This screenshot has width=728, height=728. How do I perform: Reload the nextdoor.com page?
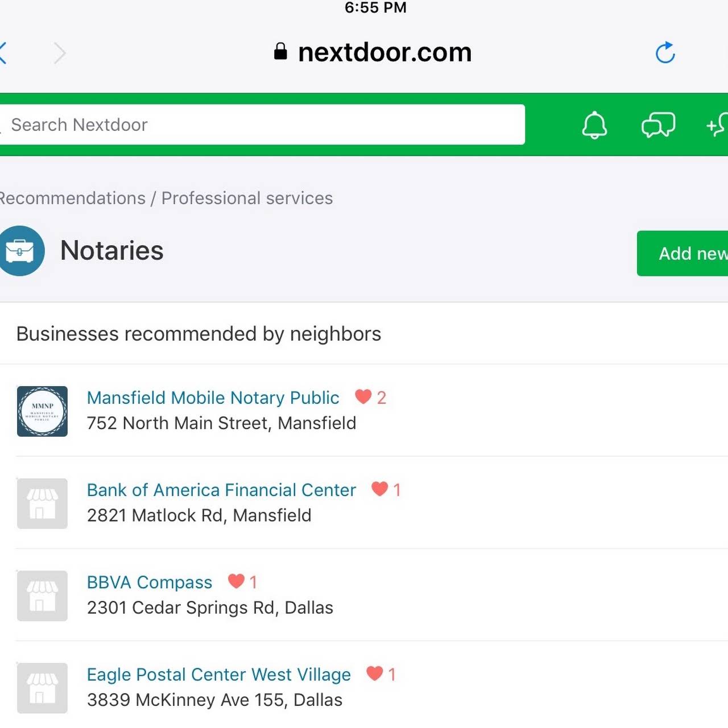click(x=665, y=52)
